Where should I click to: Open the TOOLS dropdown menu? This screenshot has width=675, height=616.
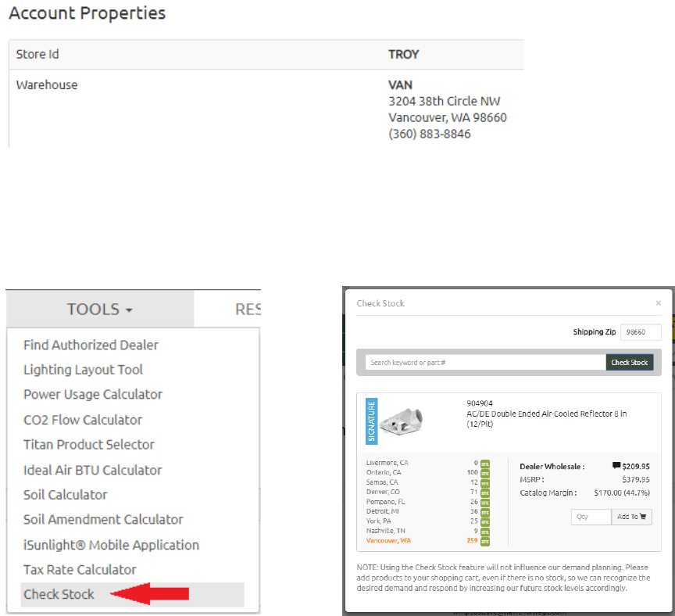[99, 309]
